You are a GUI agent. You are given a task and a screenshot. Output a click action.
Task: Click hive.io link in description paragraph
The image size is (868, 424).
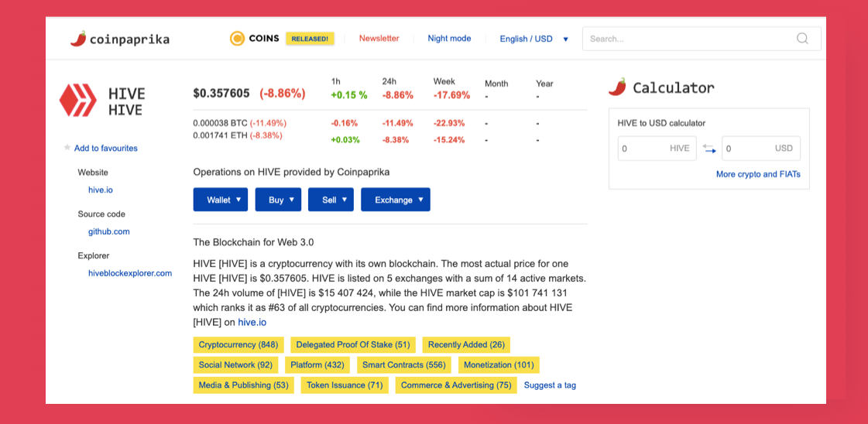[x=252, y=322]
